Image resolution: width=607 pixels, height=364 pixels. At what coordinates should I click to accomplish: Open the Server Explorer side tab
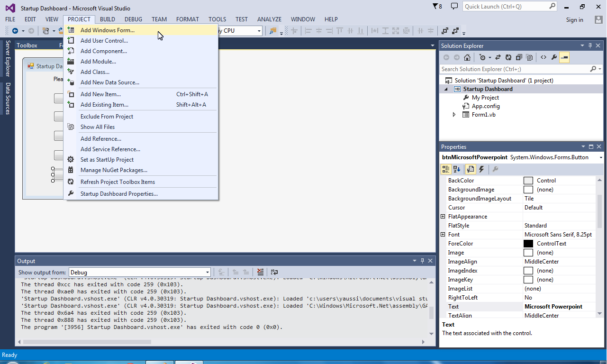click(x=8, y=58)
